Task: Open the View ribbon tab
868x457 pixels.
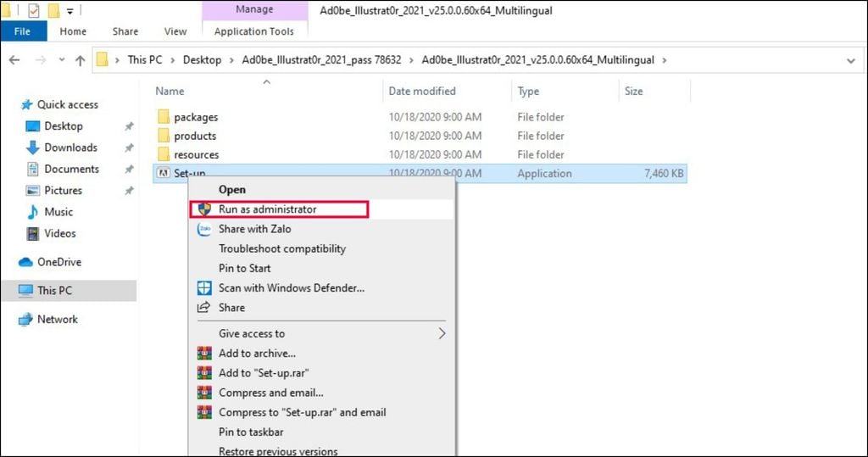Action: point(175,31)
